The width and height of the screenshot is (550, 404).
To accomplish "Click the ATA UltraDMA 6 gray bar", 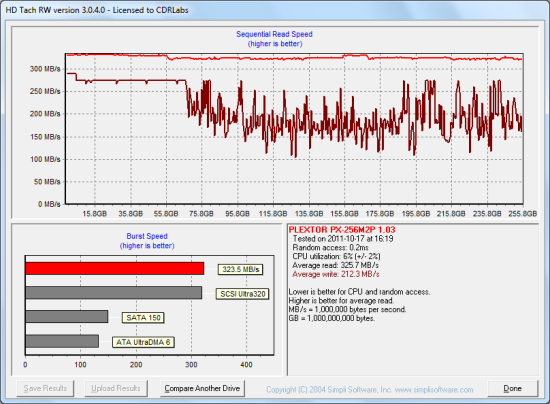I will coord(62,341).
